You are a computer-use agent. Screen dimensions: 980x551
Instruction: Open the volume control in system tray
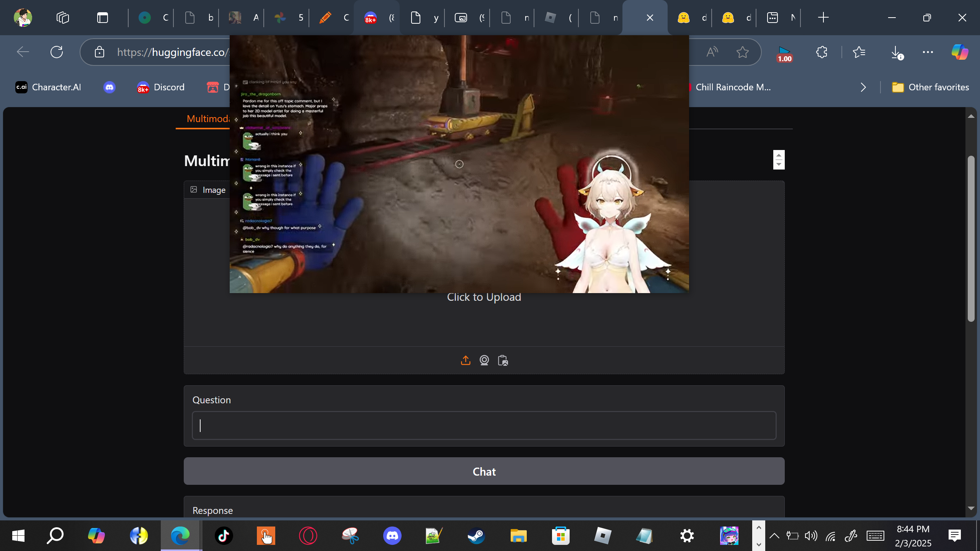tap(811, 536)
